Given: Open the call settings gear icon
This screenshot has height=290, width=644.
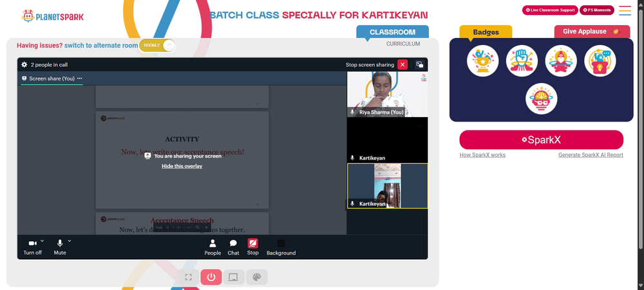Looking at the screenshot, I should click(24, 64).
